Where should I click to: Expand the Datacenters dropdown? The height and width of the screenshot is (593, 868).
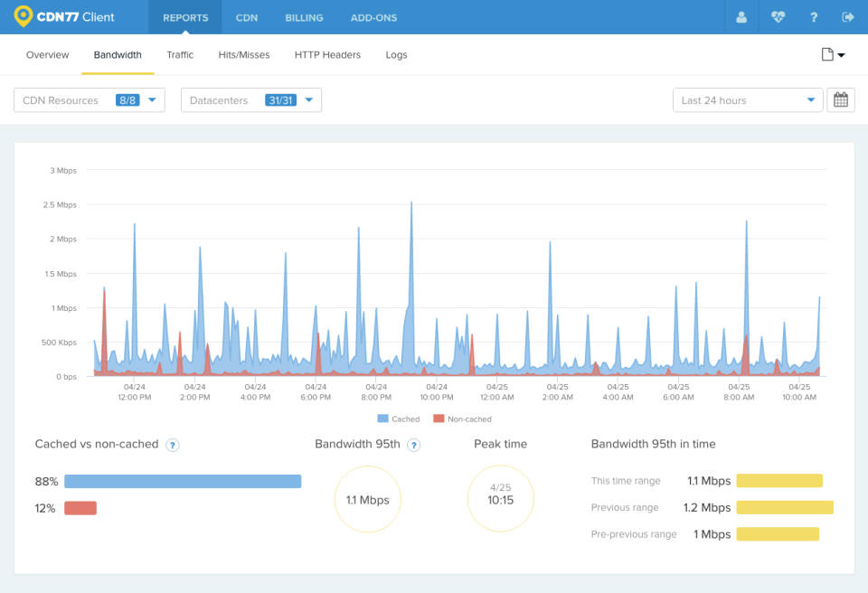(250, 100)
